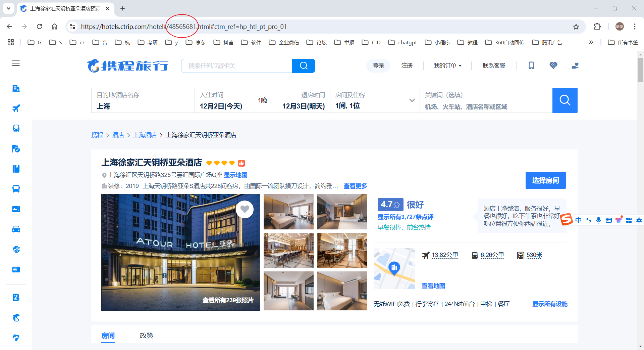Click the vertical page scrollbar

(x=640, y=70)
